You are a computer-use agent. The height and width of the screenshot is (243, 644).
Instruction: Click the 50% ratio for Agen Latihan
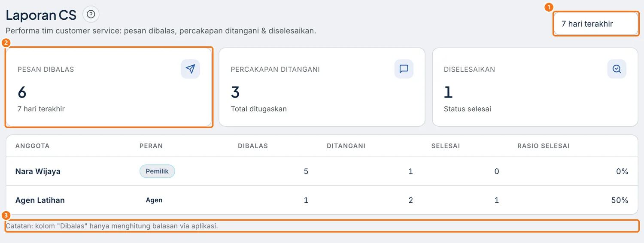pyautogui.click(x=620, y=200)
